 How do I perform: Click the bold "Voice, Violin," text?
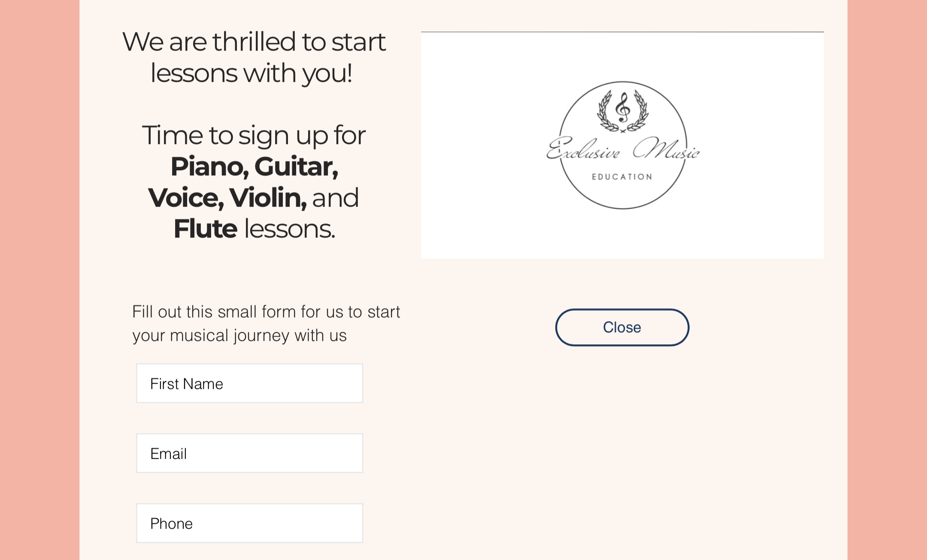tap(227, 198)
